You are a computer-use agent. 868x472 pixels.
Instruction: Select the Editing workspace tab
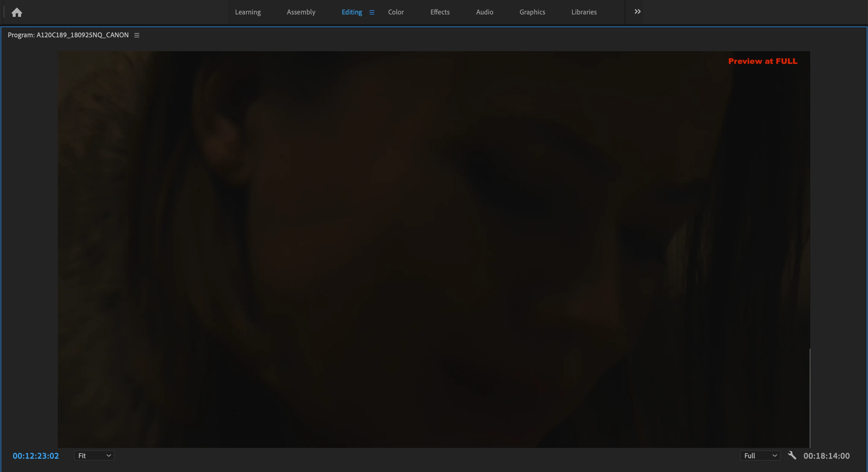[x=351, y=12]
